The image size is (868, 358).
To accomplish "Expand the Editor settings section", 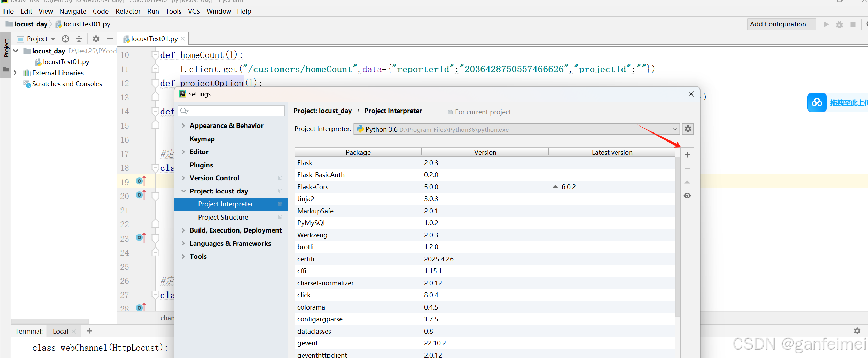I will [183, 152].
